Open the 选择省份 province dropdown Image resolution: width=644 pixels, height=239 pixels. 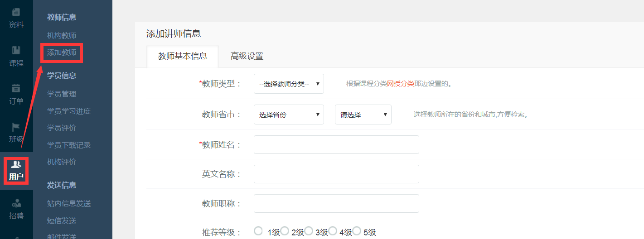pyautogui.click(x=289, y=115)
